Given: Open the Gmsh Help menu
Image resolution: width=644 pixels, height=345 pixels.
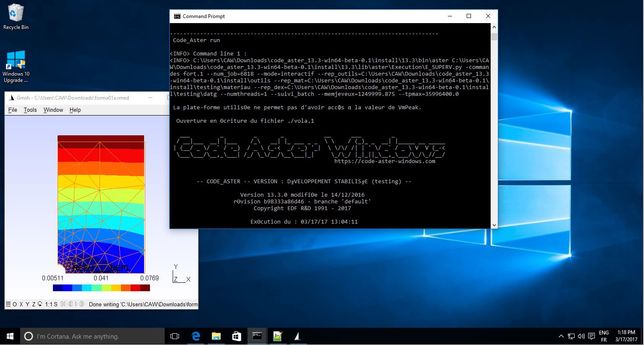Looking at the screenshot, I should tap(75, 110).
